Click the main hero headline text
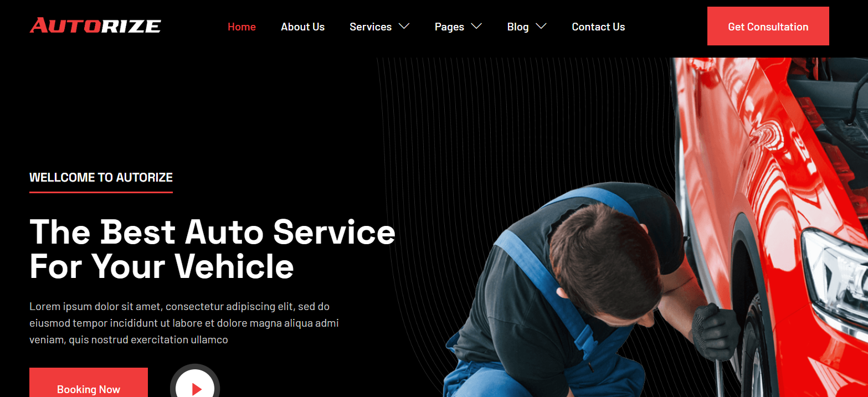 tap(212, 249)
